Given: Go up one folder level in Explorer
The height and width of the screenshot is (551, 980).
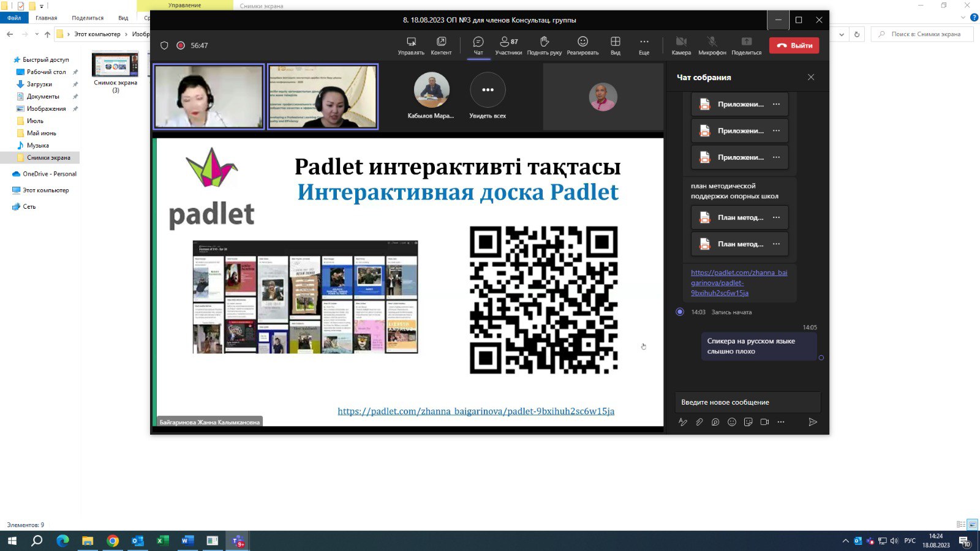Looking at the screenshot, I should point(47,34).
